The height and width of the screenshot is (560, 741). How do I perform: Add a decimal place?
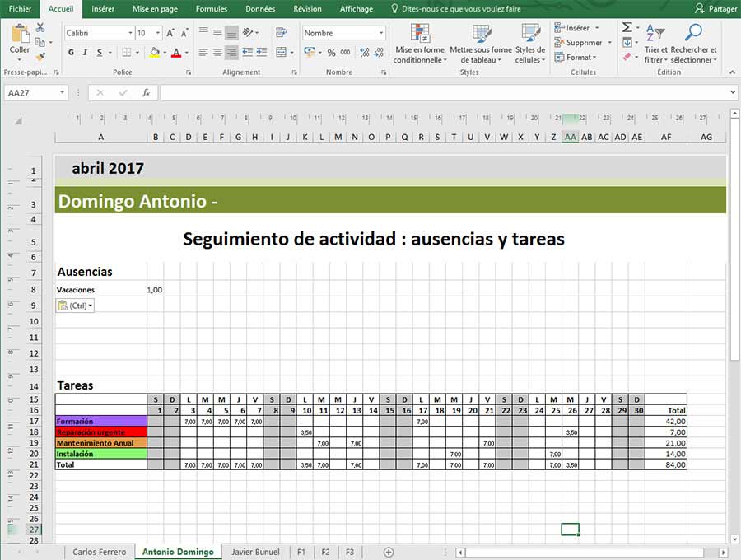[x=365, y=53]
